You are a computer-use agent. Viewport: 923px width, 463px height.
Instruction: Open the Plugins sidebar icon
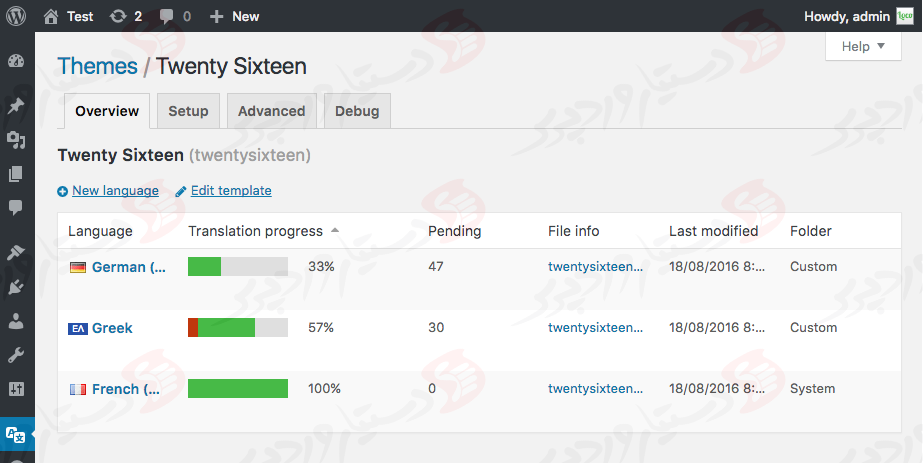click(x=16, y=287)
